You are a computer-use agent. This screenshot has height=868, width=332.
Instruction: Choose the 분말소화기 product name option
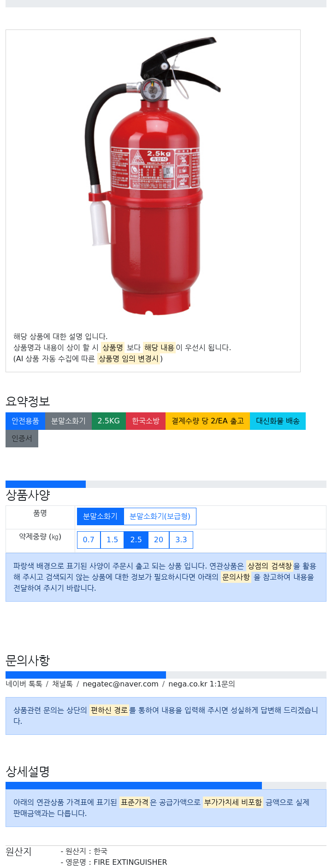click(x=101, y=516)
